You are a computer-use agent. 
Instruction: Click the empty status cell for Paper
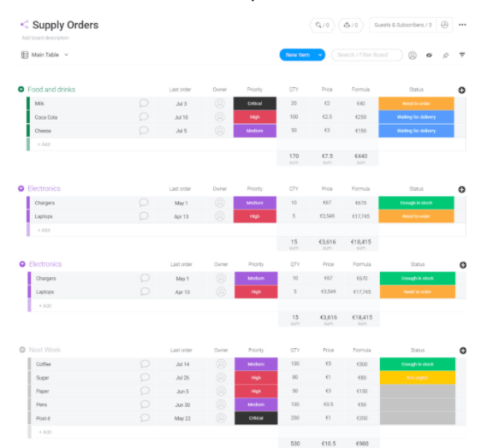[x=418, y=391]
